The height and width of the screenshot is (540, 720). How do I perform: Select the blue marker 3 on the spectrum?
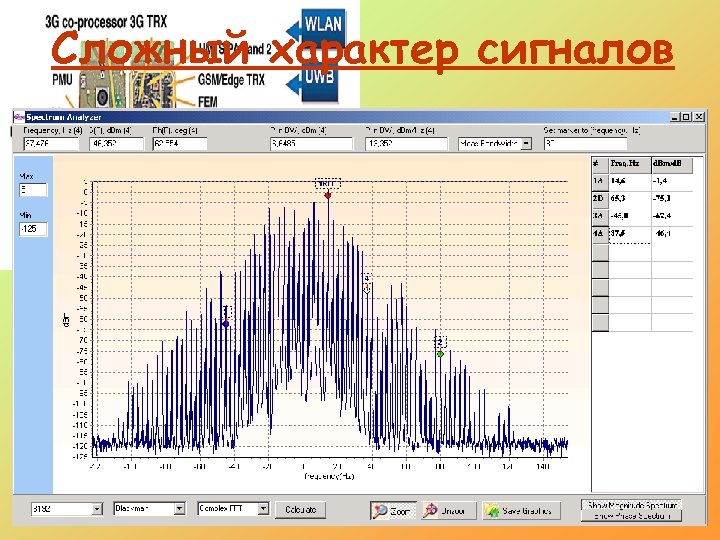225,324
